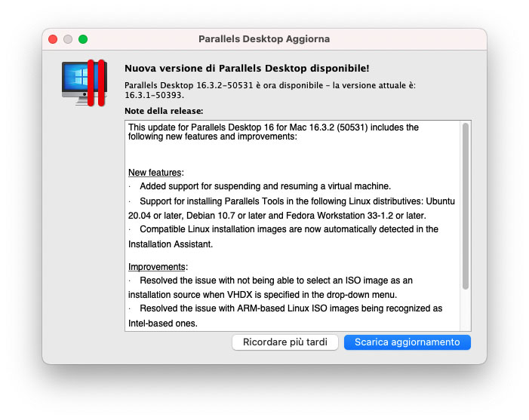This screenshot has height=420, width=529.
Task: Click the This update for Parallels Desktop paragraph
Action: click(273, 127)
